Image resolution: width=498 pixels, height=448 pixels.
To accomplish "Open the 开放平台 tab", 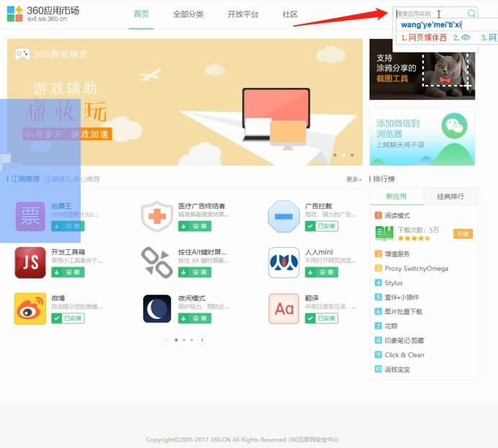I will click(243, 14).
